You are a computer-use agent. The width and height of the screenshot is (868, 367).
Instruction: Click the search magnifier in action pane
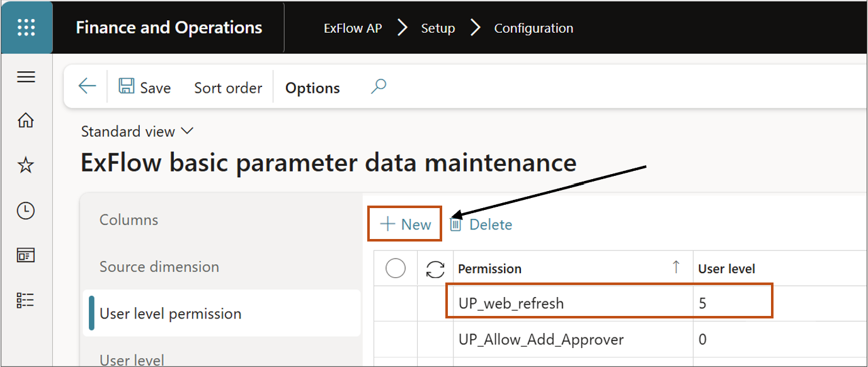pos(378,86)
